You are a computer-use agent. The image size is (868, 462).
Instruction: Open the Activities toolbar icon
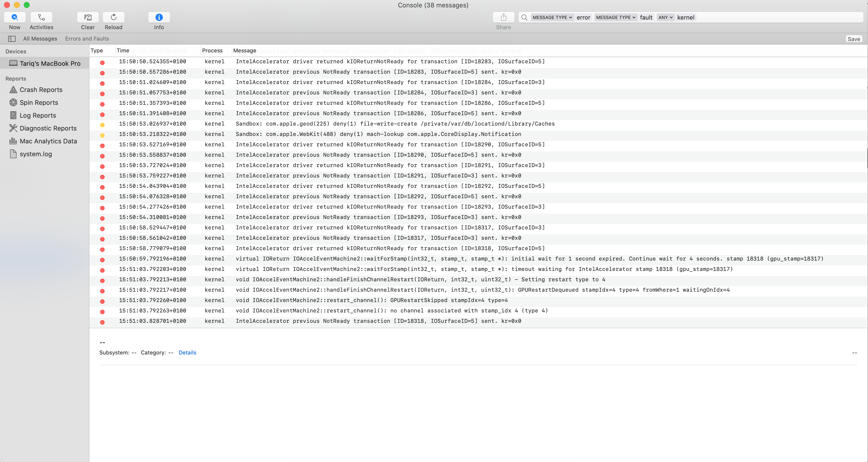point(42,17)
